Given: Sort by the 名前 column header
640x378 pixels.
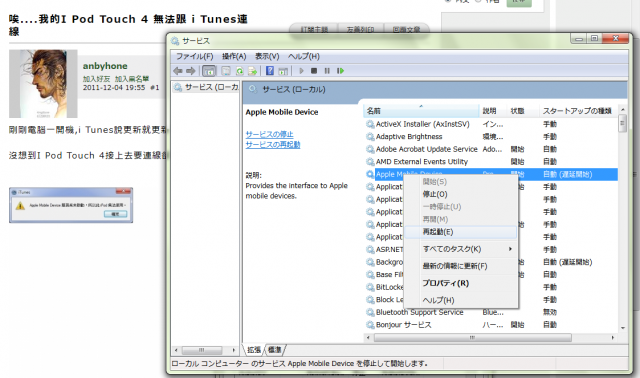Looking at the screenshot, I should point(421,111).
